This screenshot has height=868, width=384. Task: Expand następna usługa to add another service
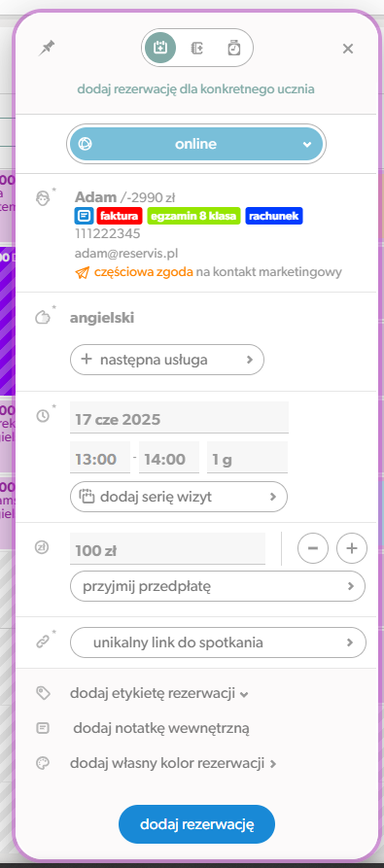(x=167, y=360)
